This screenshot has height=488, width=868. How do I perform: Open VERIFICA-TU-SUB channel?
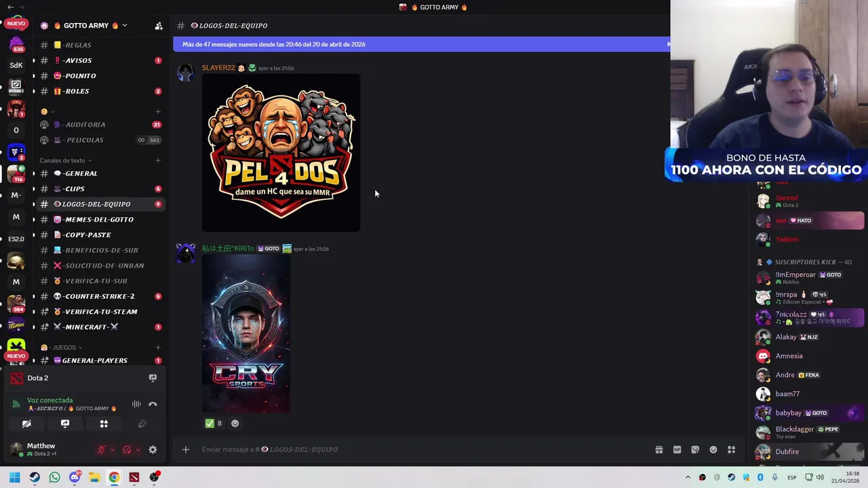pos(100,281)
